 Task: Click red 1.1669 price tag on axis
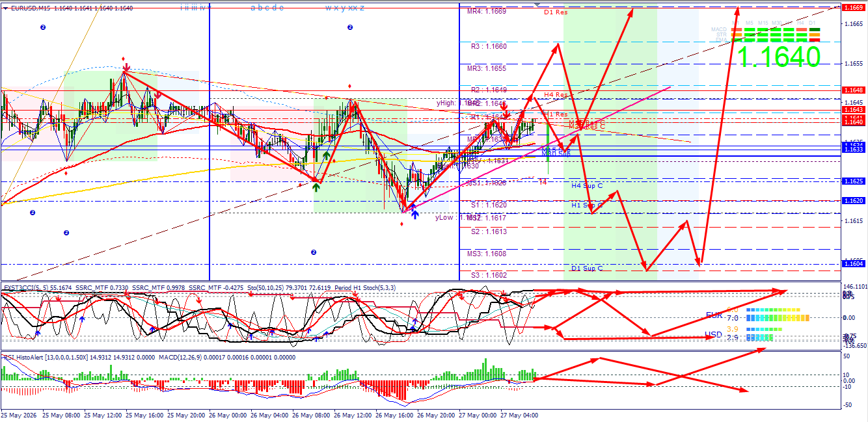pyautogui.click(x=853, y=8)
